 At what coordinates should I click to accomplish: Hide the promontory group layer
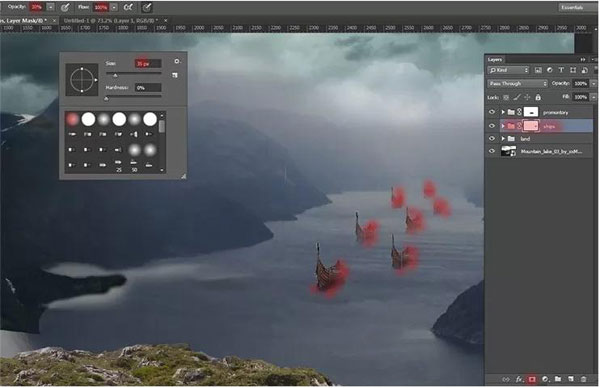(x=492, y=112)
